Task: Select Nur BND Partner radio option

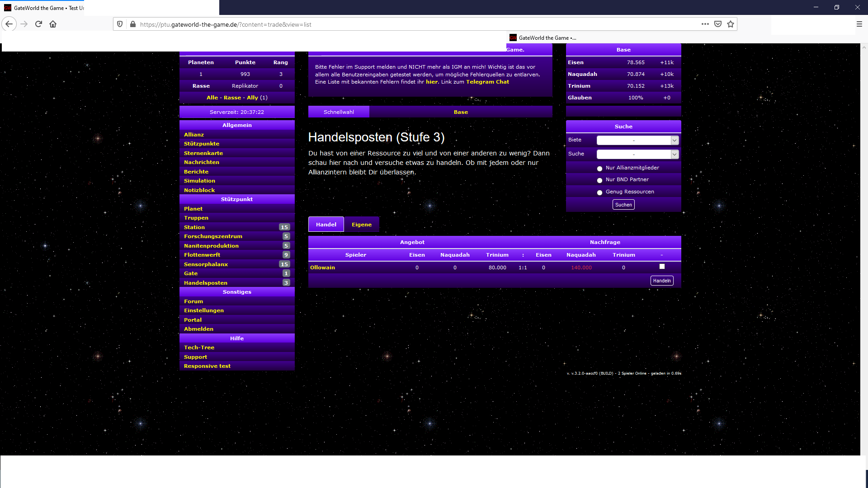Action: 599,180
